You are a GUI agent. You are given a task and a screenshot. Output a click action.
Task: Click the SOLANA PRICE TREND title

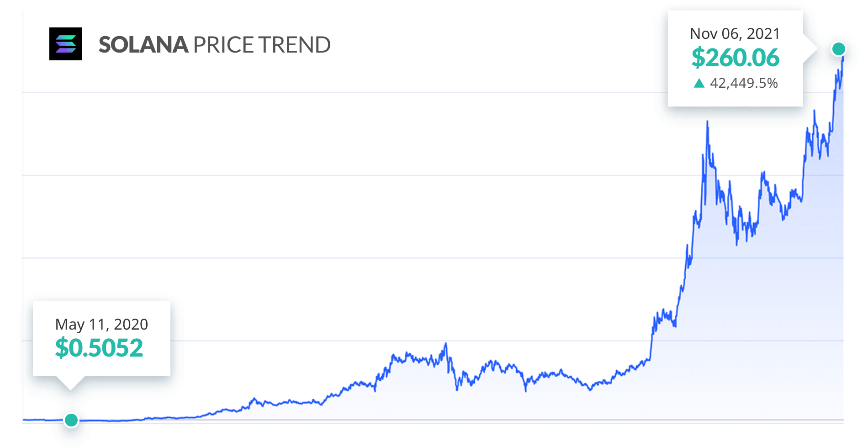pos(215,45)
